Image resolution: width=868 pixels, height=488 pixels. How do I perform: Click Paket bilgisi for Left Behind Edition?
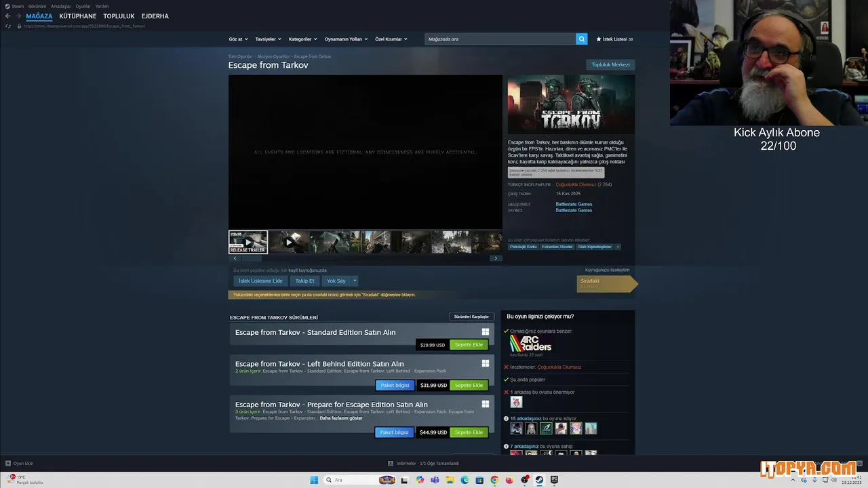click(x=395, y=385)
